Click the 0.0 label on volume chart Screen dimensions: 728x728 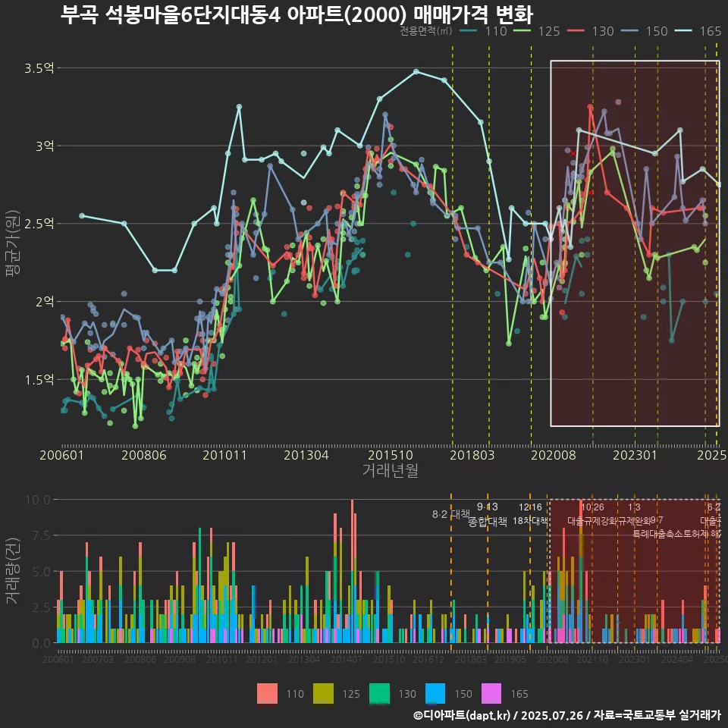pyautogui.click(x=41, y=644)
